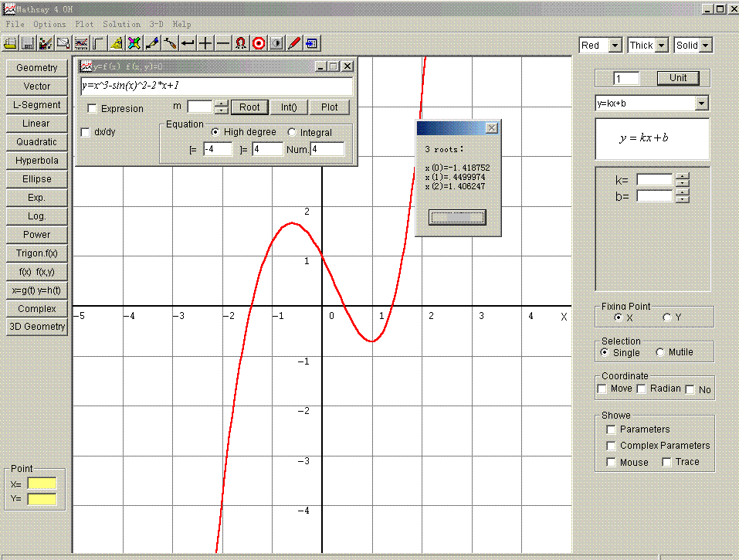Click the Root button
Screen dimensions: 739x560
click(x=249, y=107)
